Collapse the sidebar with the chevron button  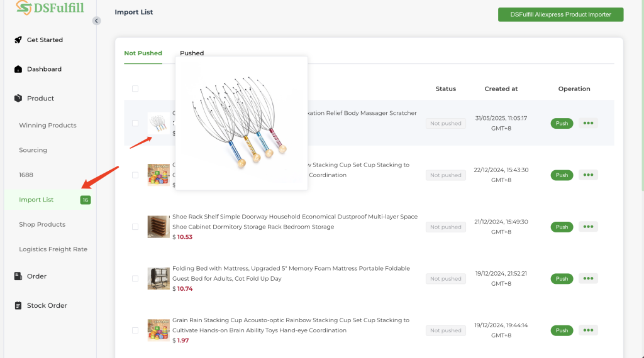96,21
